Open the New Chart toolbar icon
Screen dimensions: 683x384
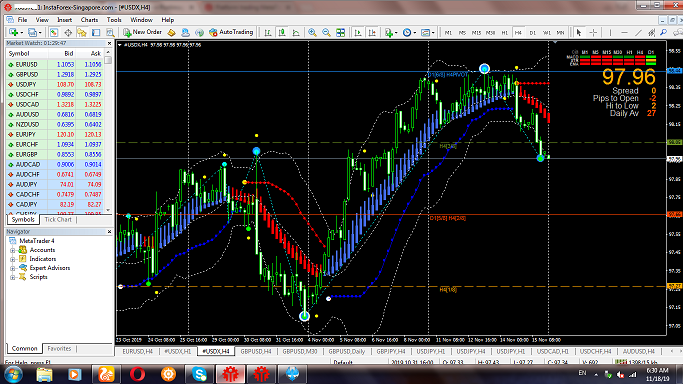click(x=14, y=33)
